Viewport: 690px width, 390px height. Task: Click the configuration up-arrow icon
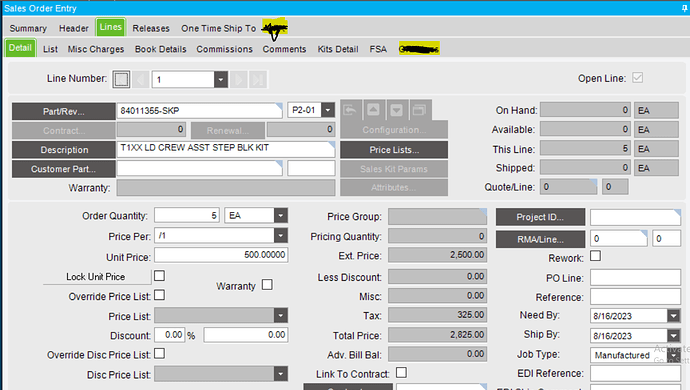pyautogui.click(x=373, y=110)
